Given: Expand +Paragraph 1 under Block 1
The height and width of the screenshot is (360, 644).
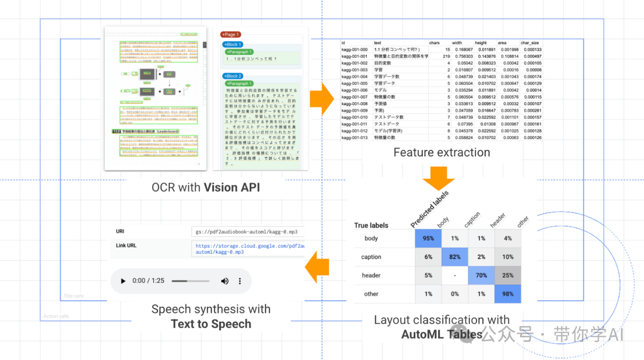Looking at the screenshot, I should (239, 52).
